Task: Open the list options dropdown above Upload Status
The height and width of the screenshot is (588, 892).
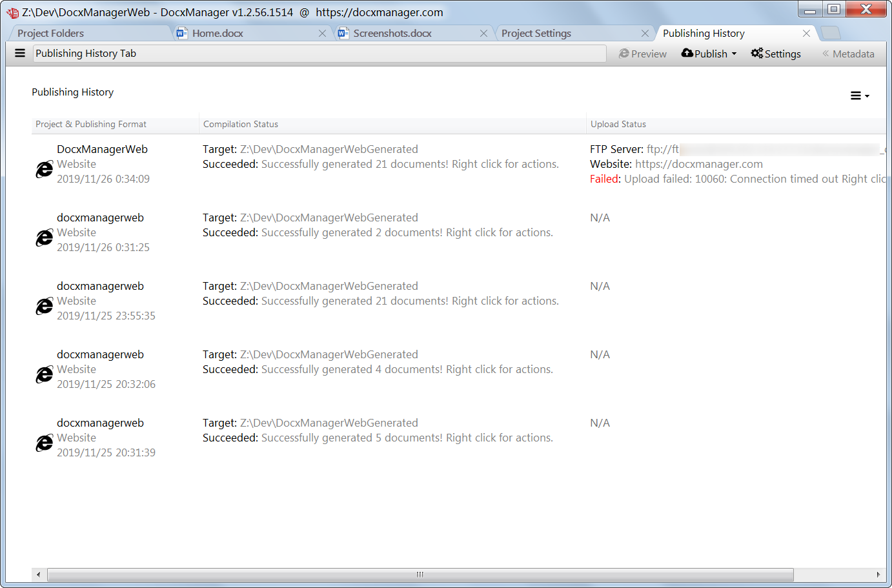Action: [860, 95]
